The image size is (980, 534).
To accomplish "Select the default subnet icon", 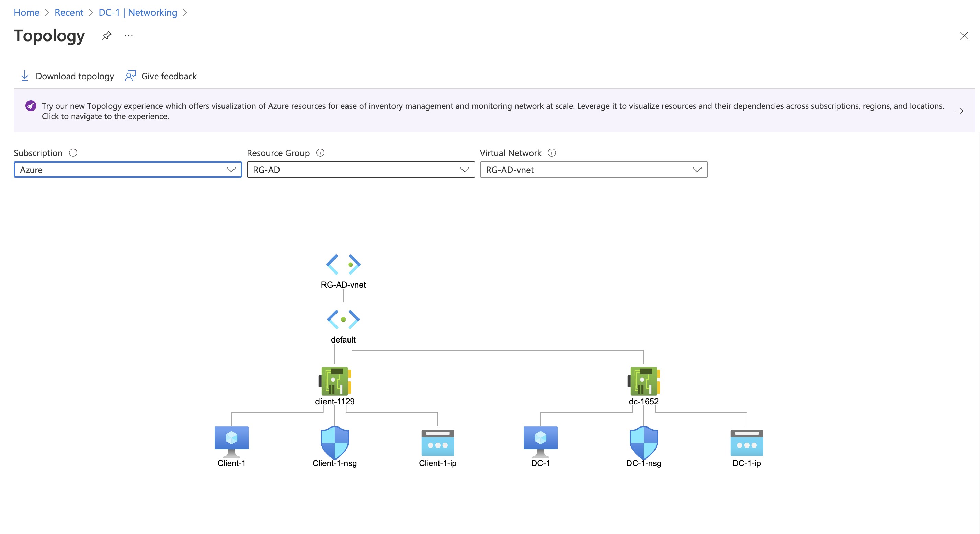I will [343, 319].
